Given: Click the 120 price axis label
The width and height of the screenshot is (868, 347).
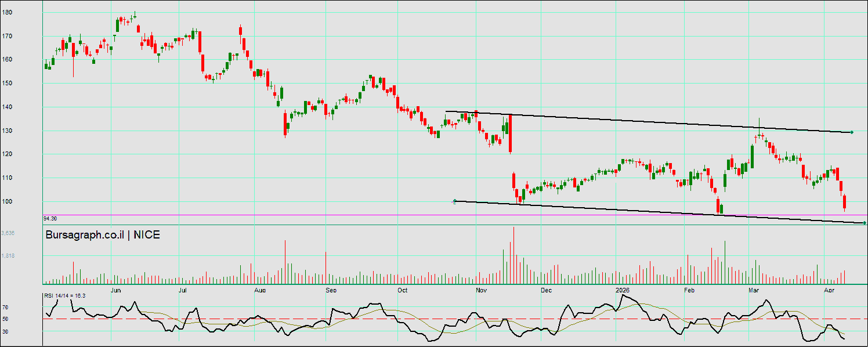Looking at the screenshot, I should pyautogui.click(x=7, y=154).
